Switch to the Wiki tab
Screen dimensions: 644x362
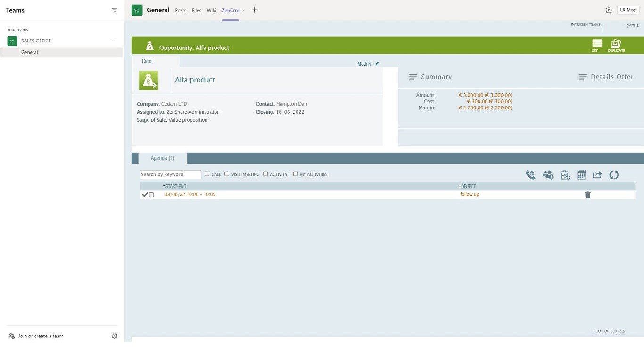click(x=211, y=10)
